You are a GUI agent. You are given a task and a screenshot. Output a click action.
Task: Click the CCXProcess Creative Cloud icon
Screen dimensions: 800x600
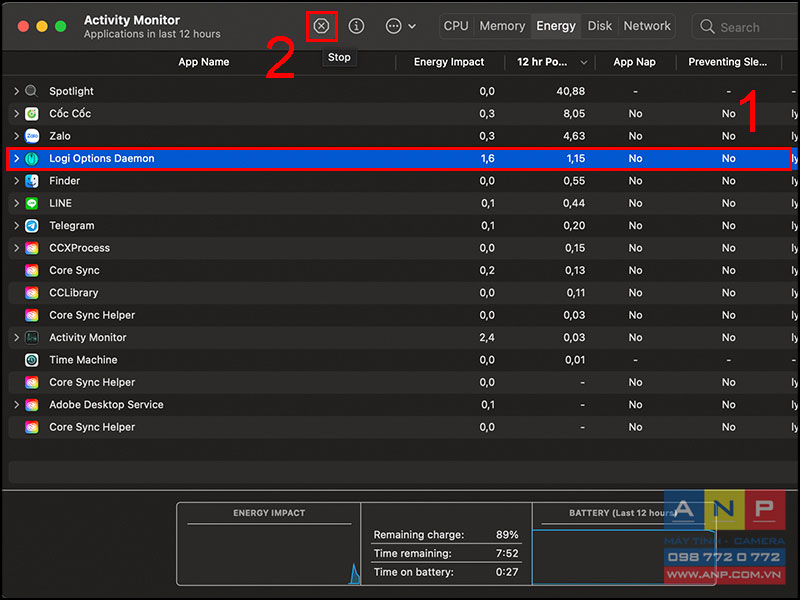pos(32,248)
